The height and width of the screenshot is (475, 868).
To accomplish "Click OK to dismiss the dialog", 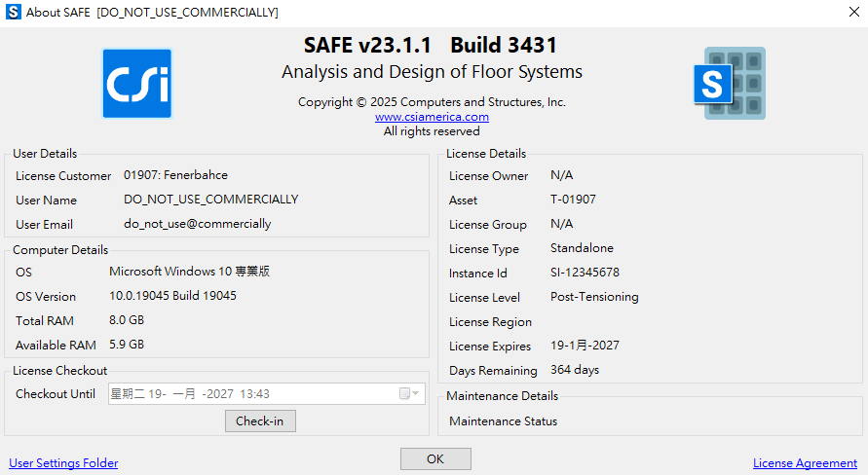I will (435, 459).
